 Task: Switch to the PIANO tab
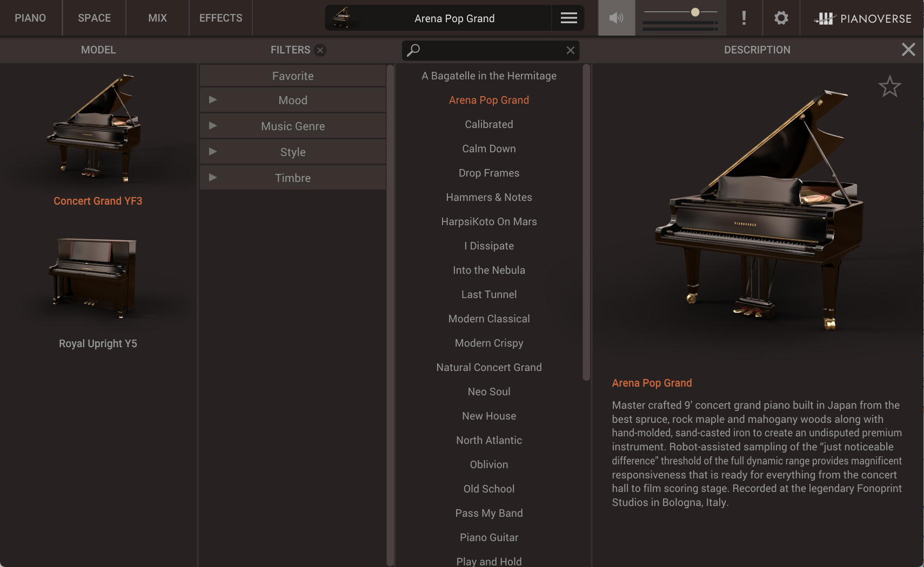tap(30, 18)
